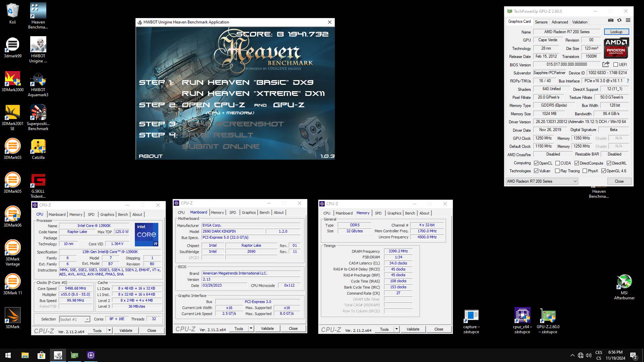
Task: Open the AMD Radeon R7 200 Series dropdown
Action: [x=542, y=181]
